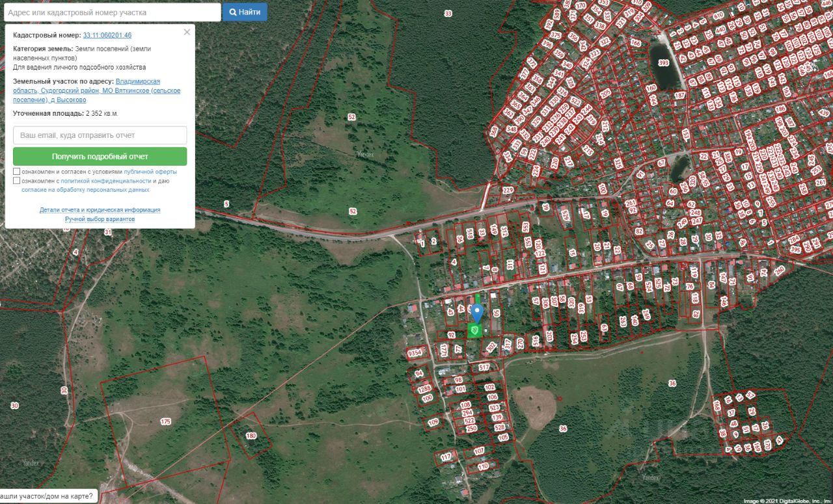This screenshot has width=833, height=504.
Task: Click the Ручной выбор вариантов link
Action: [x=100, y=219]
